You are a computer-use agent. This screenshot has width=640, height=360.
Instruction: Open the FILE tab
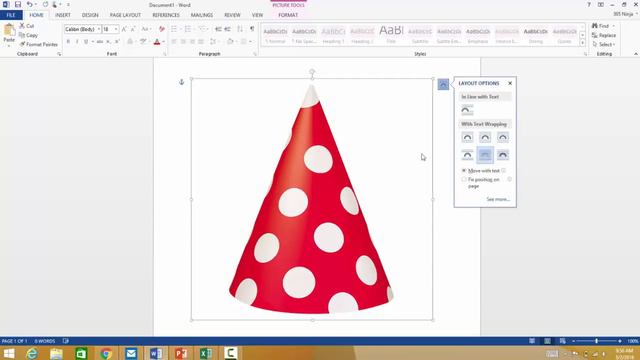click(11, 15)
